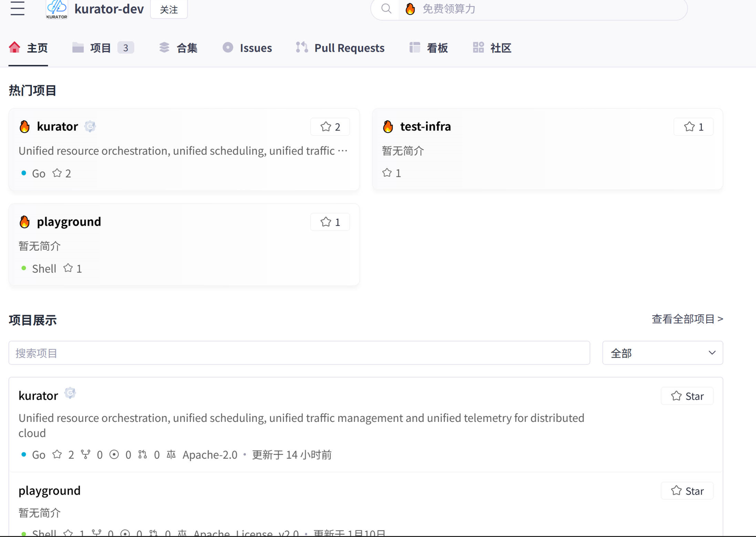Click the 项目展示 heading
The height and width of the screenshot is (537, 756).
[x=32, y=320]
